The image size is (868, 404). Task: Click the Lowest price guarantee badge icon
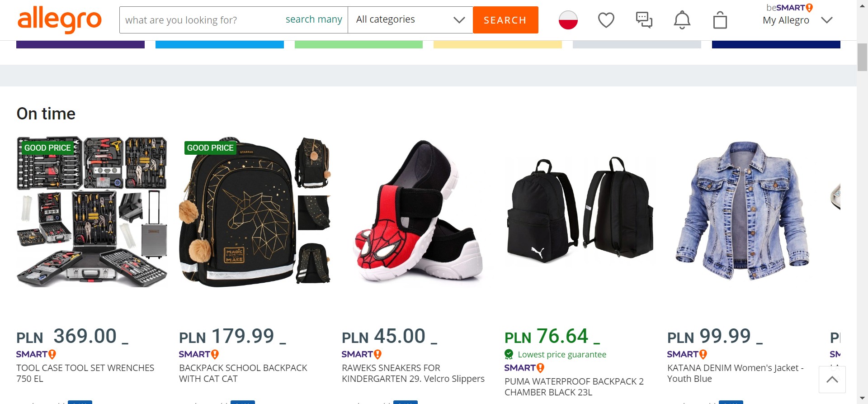pyautogui.click(x=509, y=354)
